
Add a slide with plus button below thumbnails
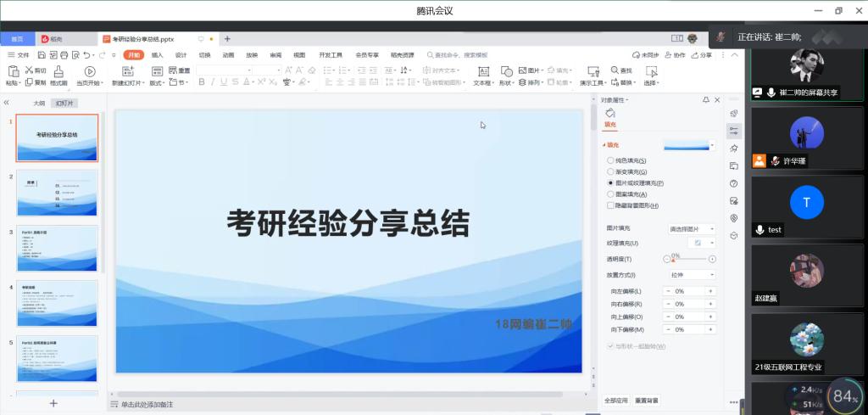(53, 403)
